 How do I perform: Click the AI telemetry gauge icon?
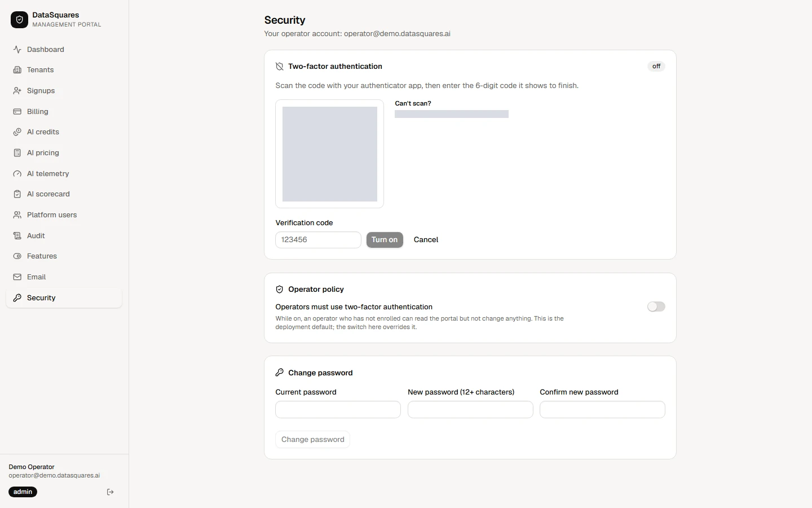17,174
